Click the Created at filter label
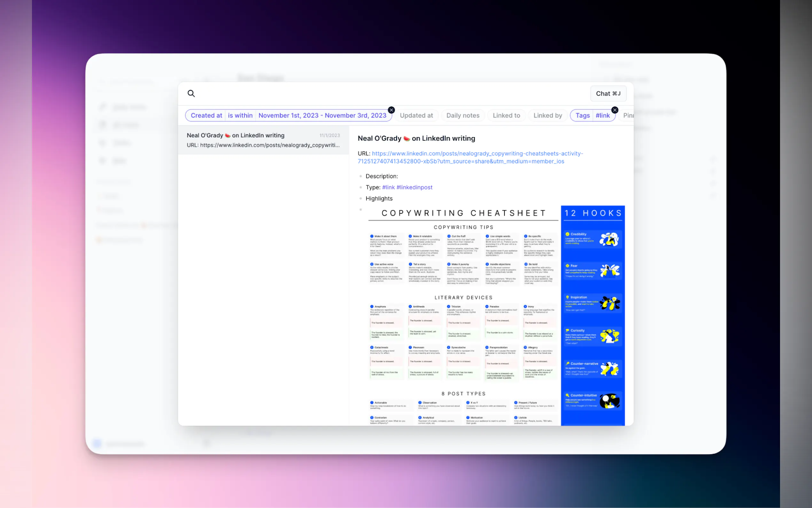Screen dimensions: 812x508 (206, 115)
